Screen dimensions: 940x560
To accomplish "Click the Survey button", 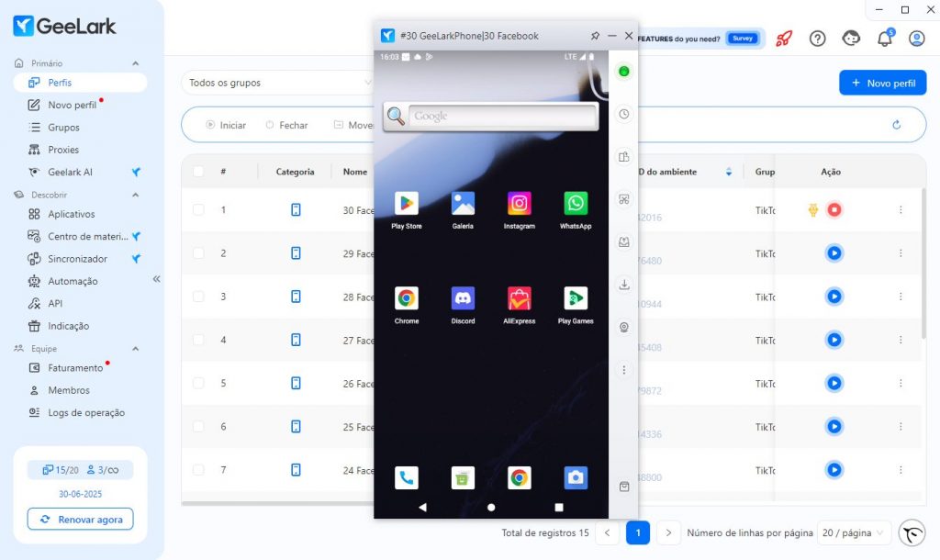I will tap(742, 39).
